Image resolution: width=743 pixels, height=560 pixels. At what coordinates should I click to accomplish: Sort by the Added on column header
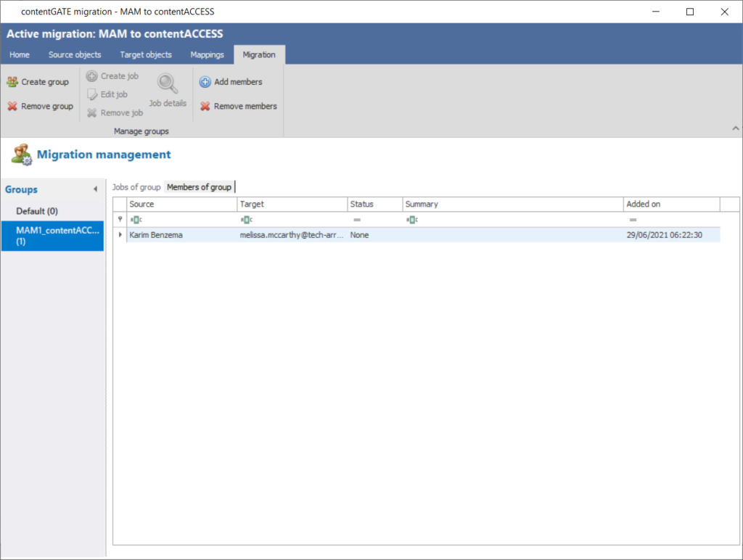pyautogui.click(x=671, y=205)
